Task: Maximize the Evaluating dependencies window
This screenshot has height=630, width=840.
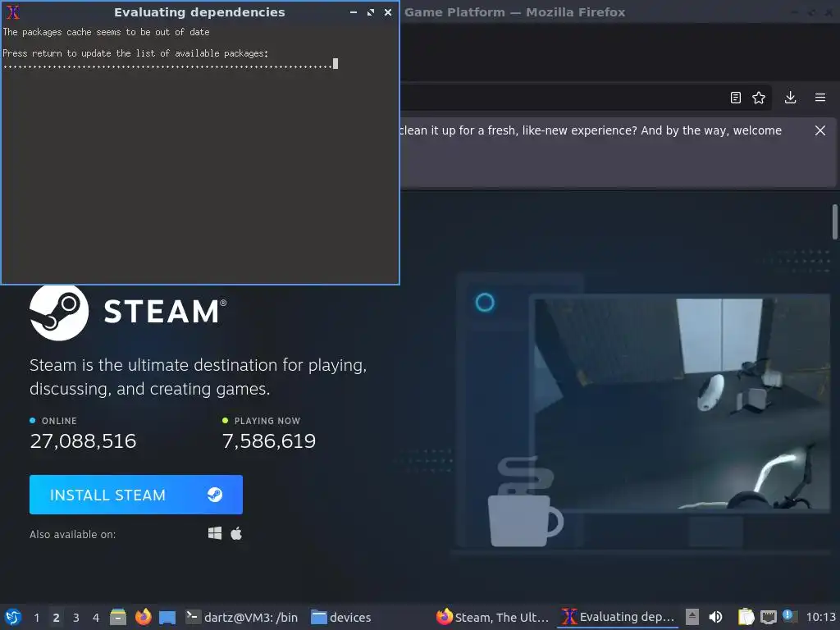Action: pos(371,12)
